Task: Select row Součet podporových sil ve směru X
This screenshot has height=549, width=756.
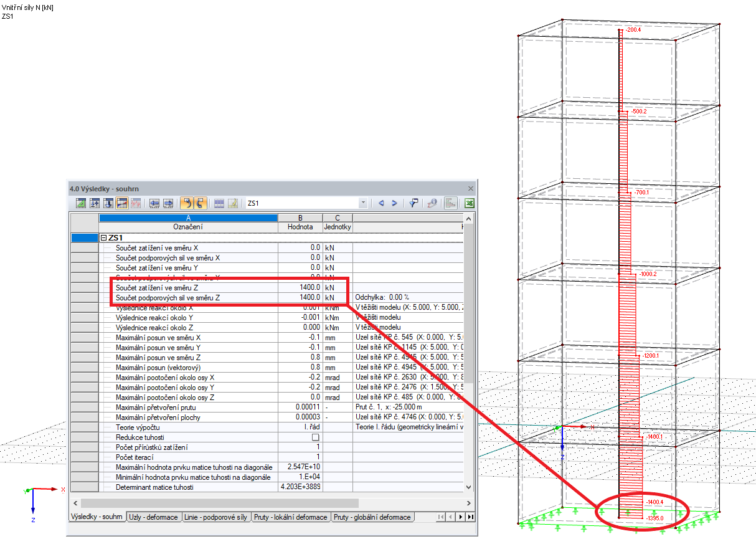Action: click(268, 257)
